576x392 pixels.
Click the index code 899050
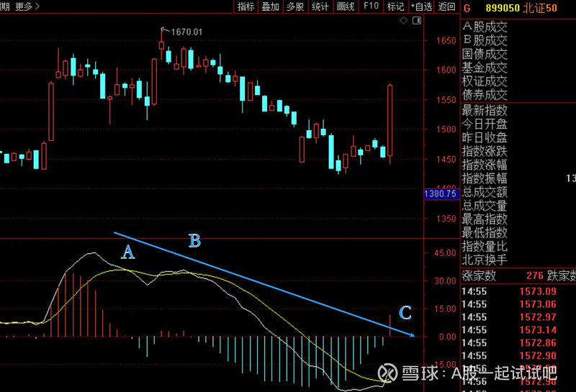(503, 8)
